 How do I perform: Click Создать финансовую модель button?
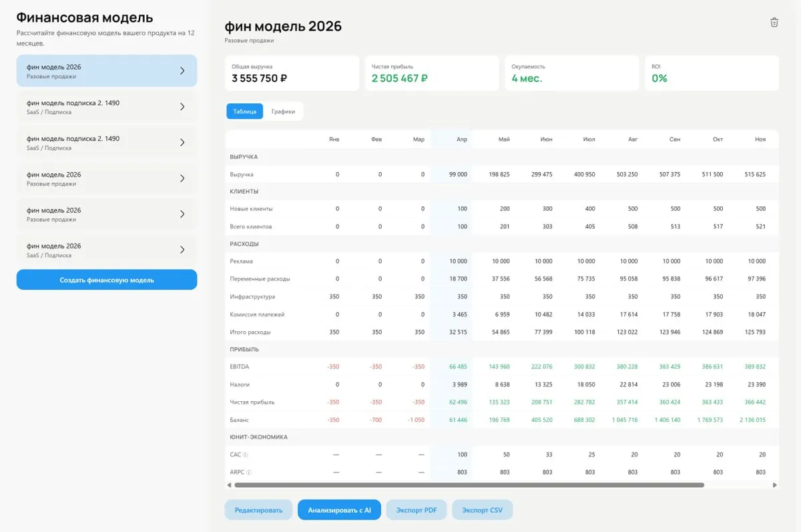pos(107,280)
